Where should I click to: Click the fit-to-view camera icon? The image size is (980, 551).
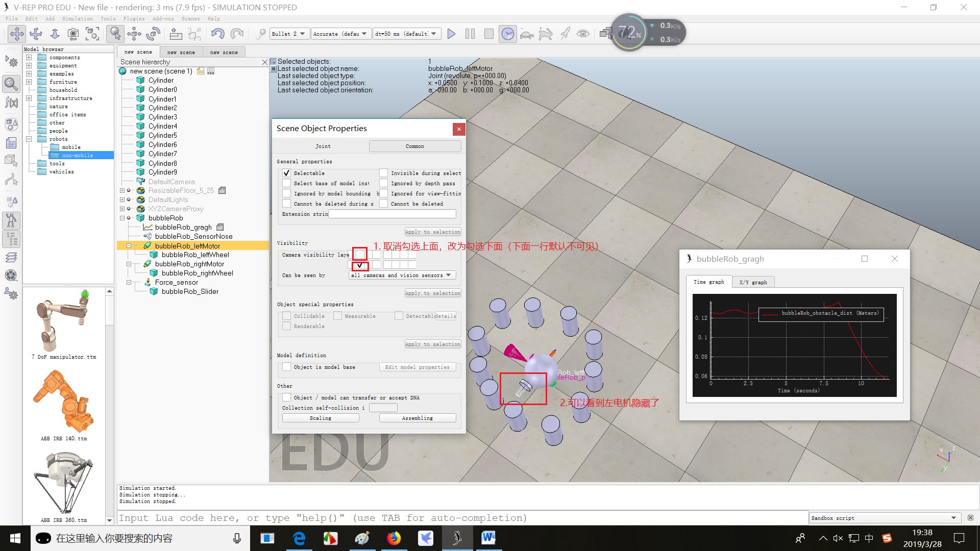coord(92,34)
